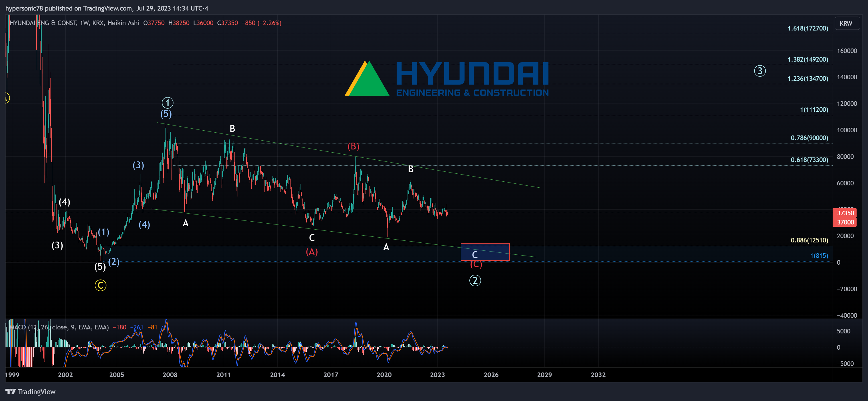
Task: Click the 0.618(73300) Fibonacci level label
Action: pos(810,160)
